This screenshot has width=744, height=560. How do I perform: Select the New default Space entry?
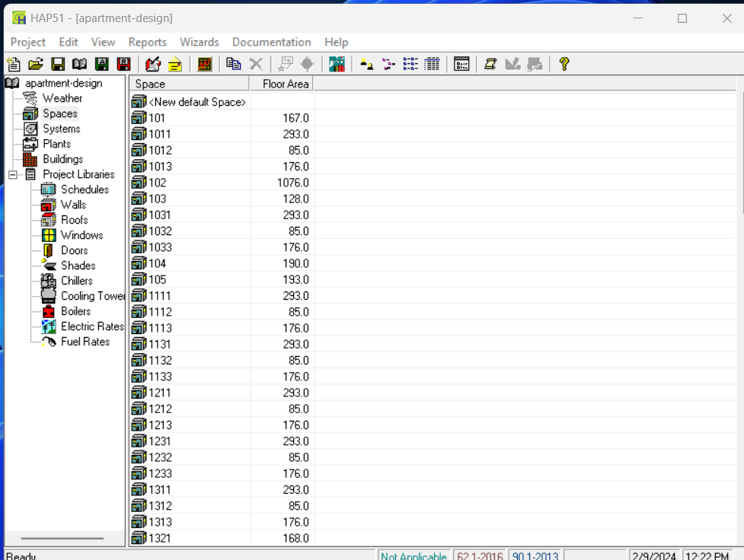click(197, 102)
